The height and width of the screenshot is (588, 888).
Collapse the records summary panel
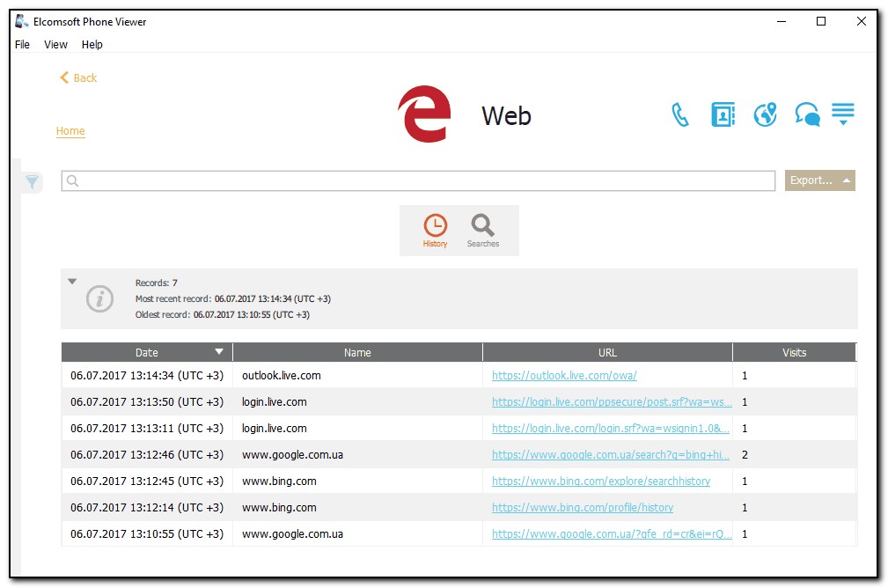point(72,283)
